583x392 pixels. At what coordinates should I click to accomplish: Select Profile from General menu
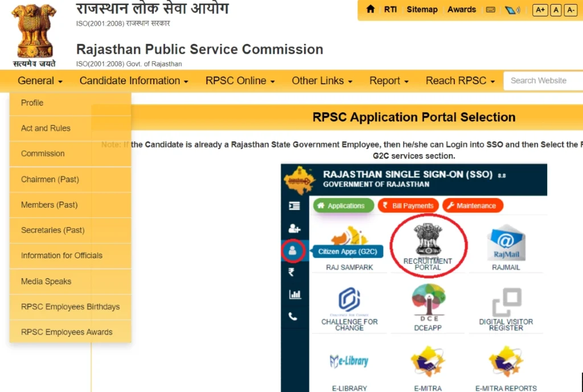(70, 103)
